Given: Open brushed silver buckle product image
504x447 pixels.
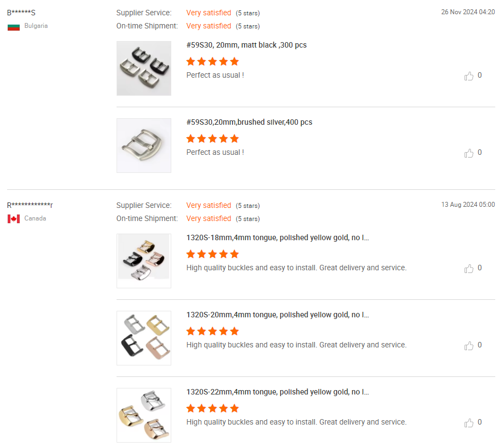Looking at the screenshot, I should click(x=144, y=146).
